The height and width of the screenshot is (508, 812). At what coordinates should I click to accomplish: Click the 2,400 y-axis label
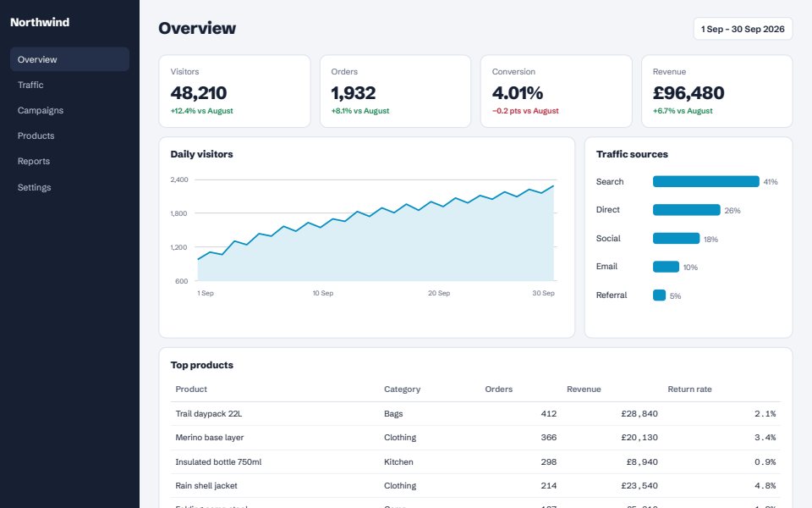pyautogui.click(x=179, y=179)
